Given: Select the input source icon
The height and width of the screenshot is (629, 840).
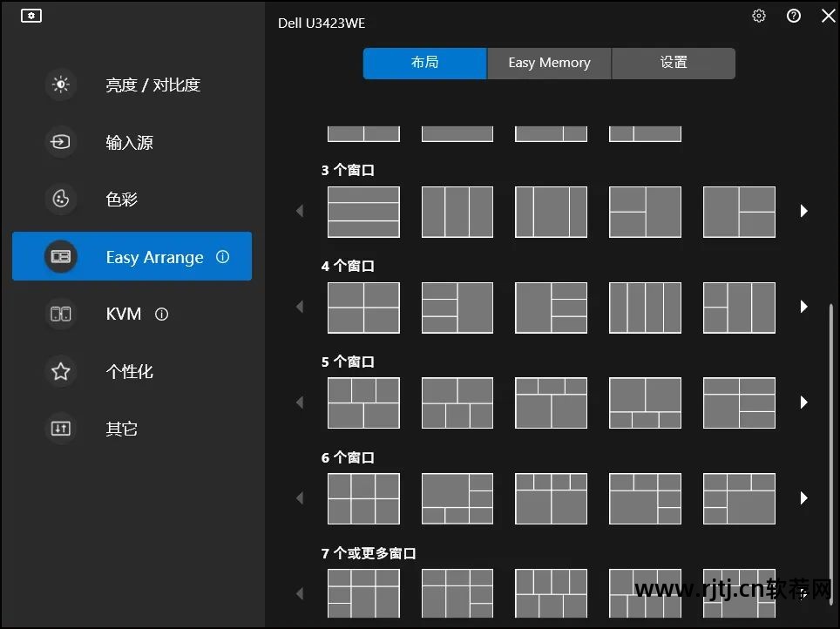Looking at the screenshot, I should pyautogui.click(x=60, y=142).
